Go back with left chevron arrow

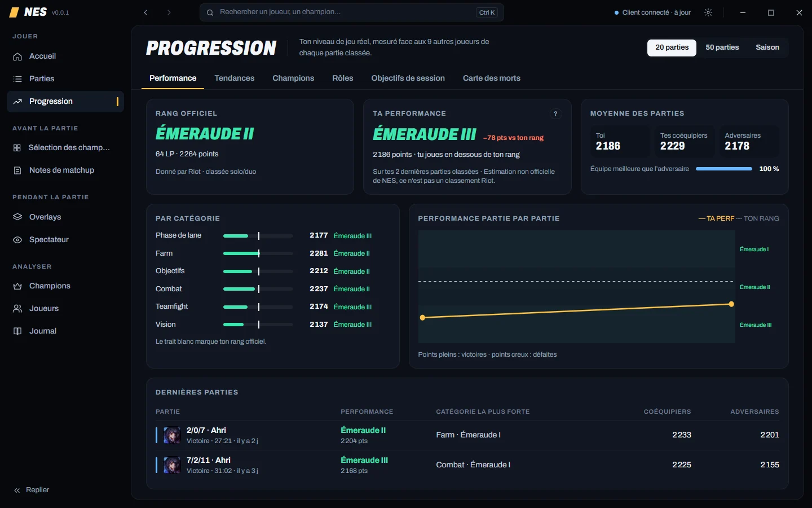pyautogui.click(x=145, y=12)
